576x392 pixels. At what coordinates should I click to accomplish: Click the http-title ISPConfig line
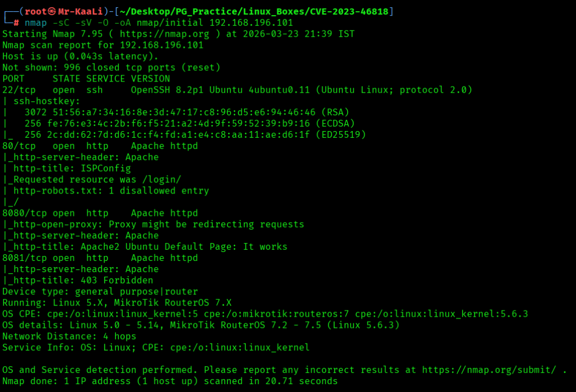point(66,168)
